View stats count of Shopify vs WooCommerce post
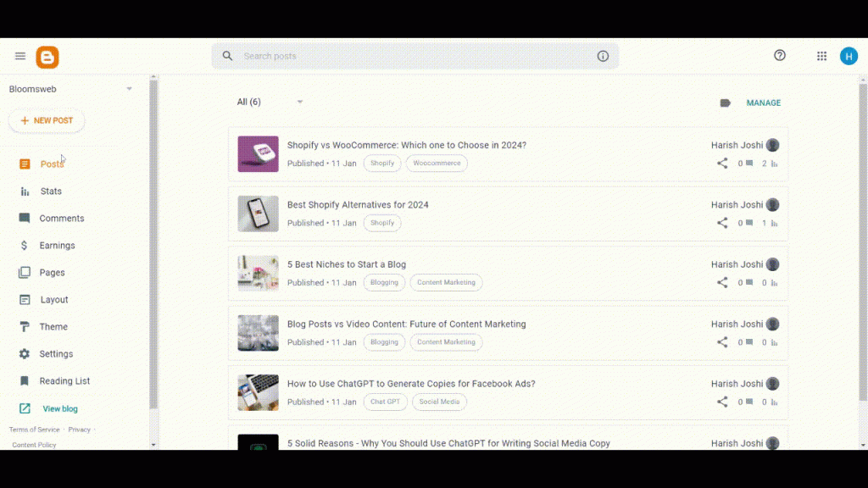868x488 pixels. [x=770, y=164]
